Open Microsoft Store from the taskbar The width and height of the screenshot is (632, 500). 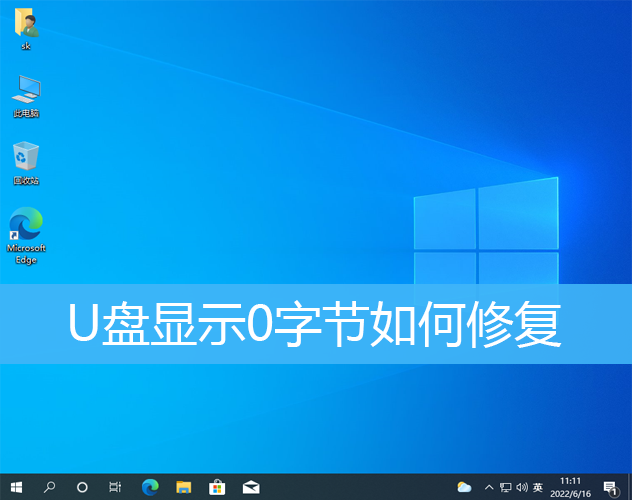click(217, 487)
